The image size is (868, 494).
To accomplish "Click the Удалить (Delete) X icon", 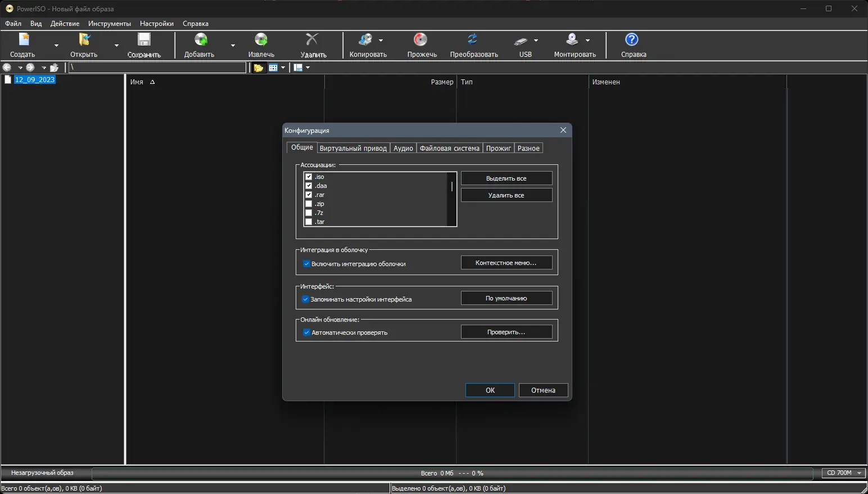I will tap(312, 39).
